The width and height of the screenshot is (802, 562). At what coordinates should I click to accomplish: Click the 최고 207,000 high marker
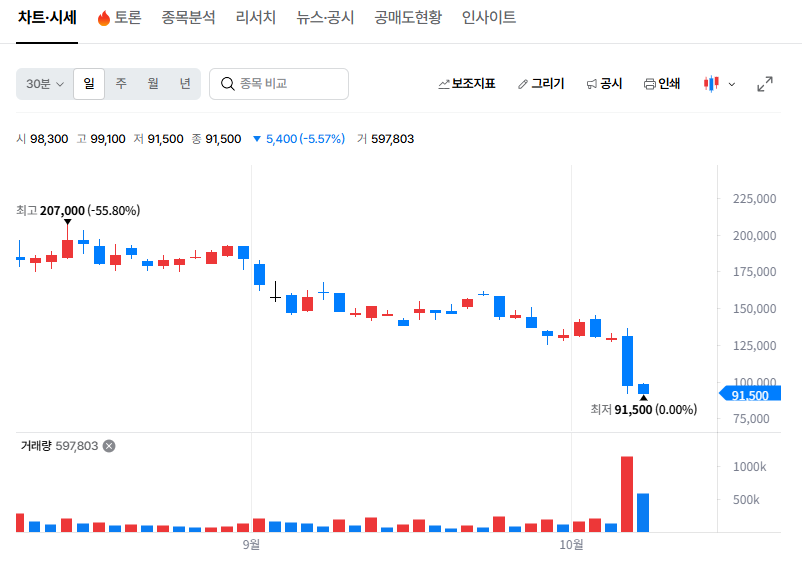78,211
